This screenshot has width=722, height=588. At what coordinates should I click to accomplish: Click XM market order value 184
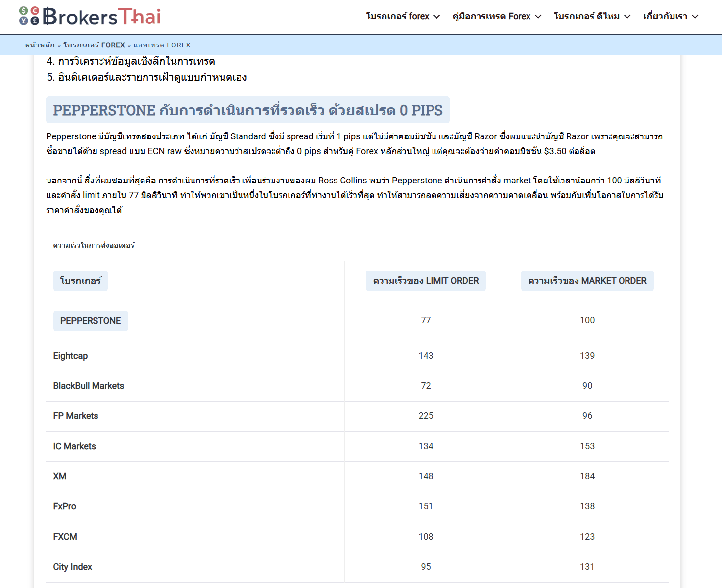587,476
